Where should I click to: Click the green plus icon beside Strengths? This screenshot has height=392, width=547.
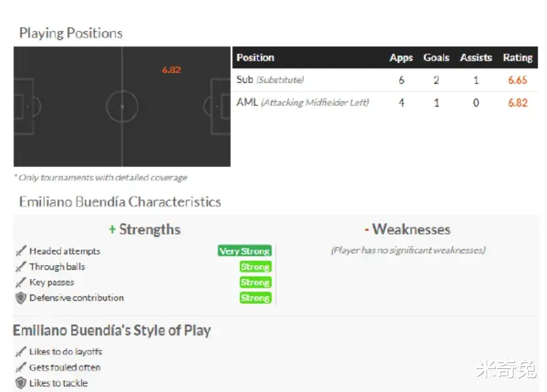click(x=112, y=230)
